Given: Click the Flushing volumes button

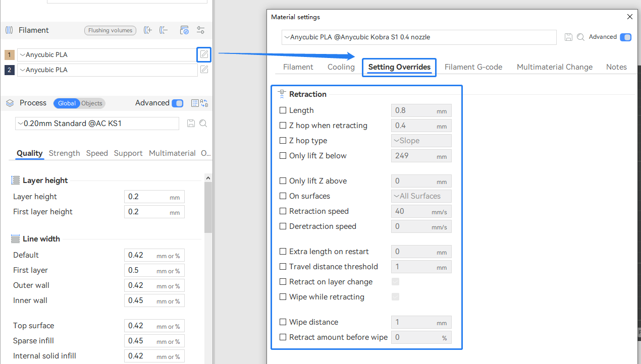Looking at the screenshot, I should (110, 30).
